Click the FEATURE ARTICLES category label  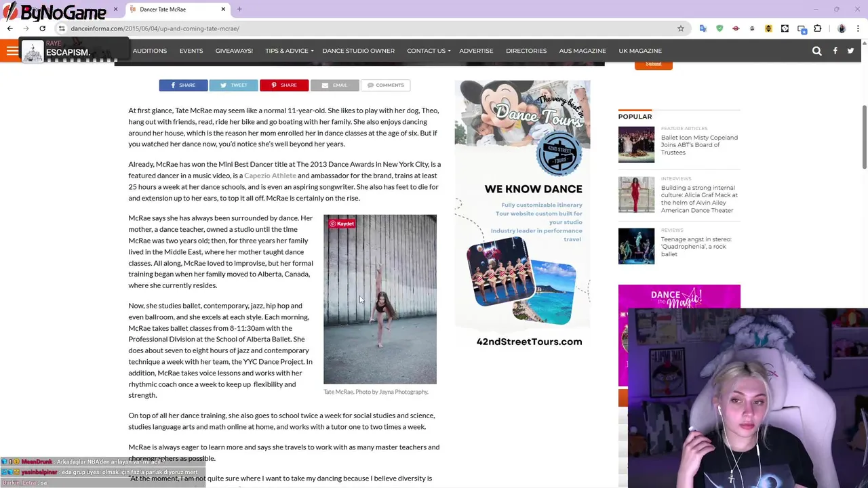tap(684, 128)
